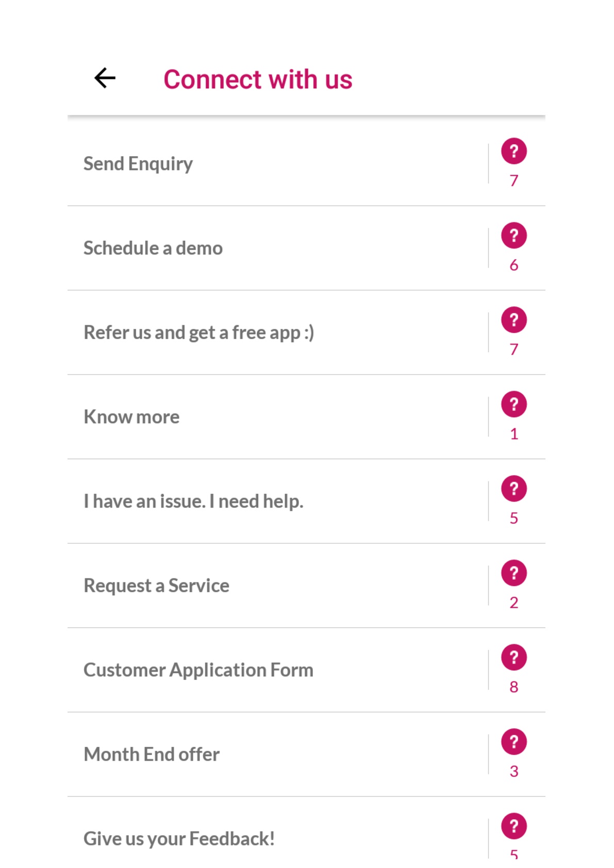Tap the Connect with us page title

point(258,79)
